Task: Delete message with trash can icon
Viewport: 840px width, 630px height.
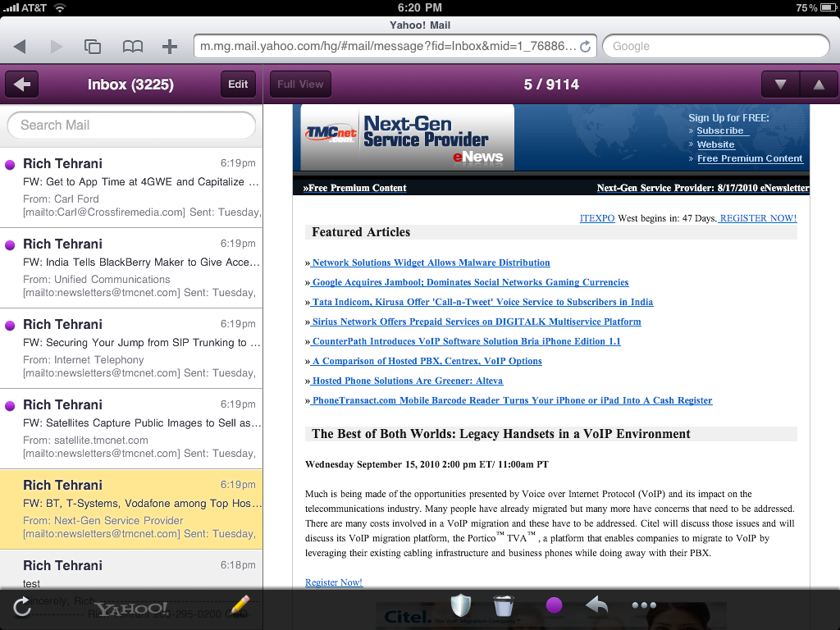Action: (503, 606)
